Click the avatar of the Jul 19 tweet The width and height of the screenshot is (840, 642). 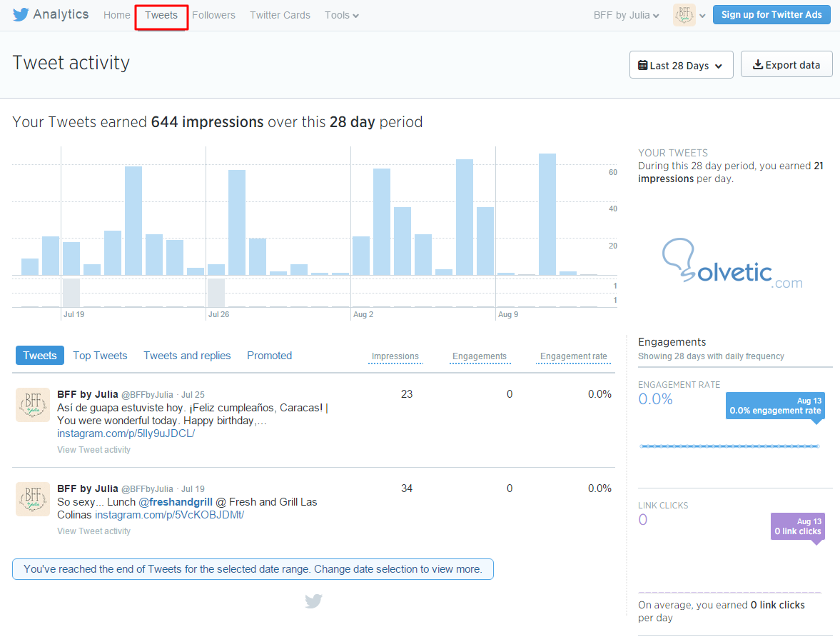(x=33, y=499)
